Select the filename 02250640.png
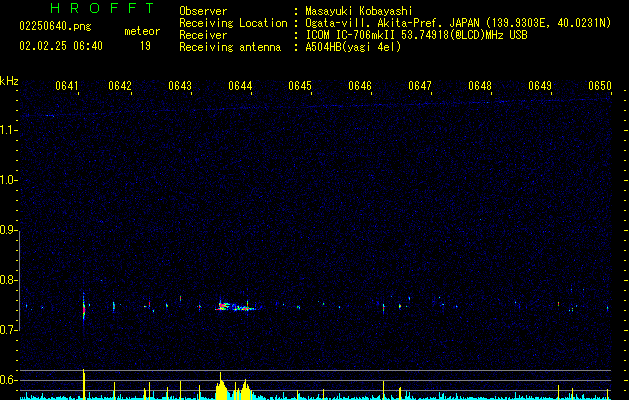Screen dimensions: 629x400 [55, 26]
